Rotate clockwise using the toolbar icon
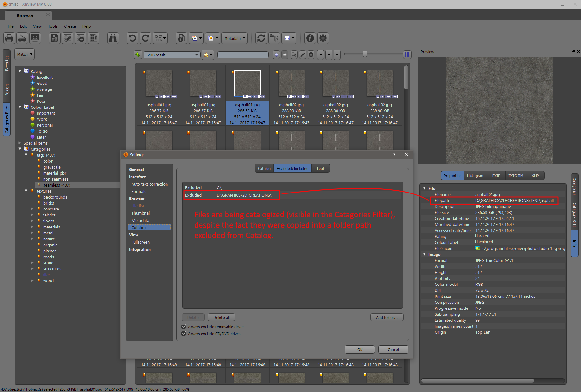The image size is (581, 392). (x=145, y=38)
